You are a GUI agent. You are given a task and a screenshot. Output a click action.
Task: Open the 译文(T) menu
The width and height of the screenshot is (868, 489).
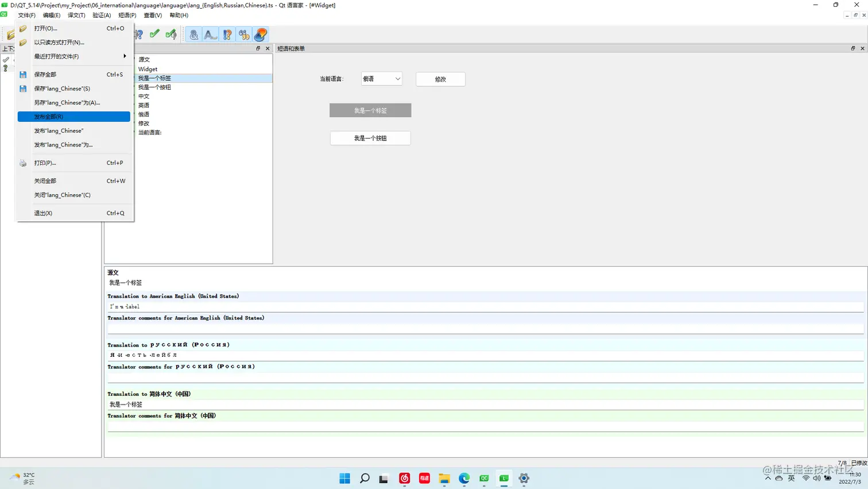click(x=76, y=16)
